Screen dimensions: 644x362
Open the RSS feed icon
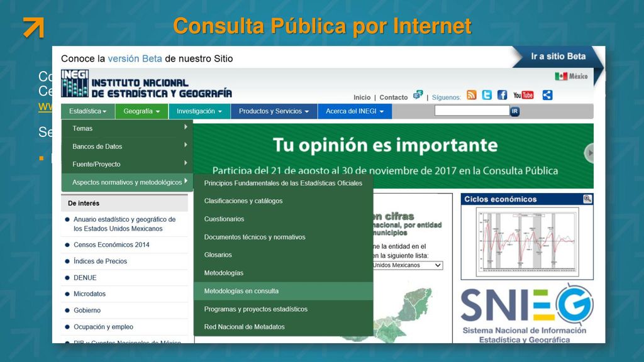472,95
